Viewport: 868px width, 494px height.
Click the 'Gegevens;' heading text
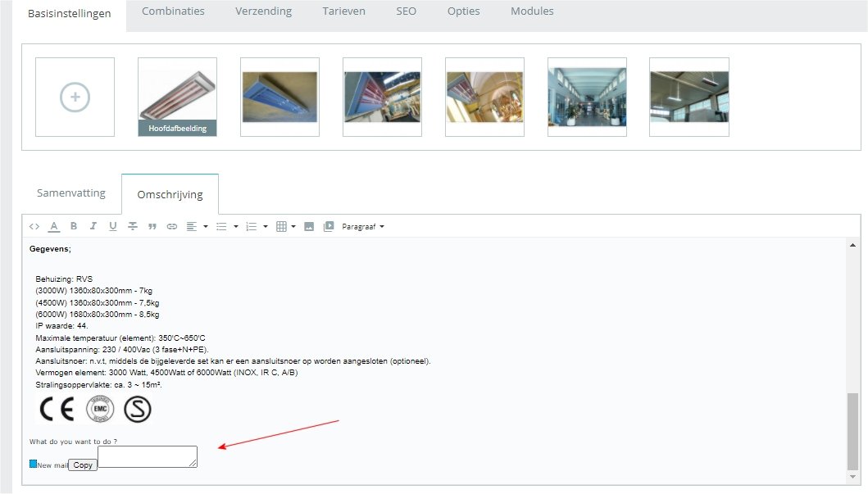pyautogui.click(x=50, y=249)
